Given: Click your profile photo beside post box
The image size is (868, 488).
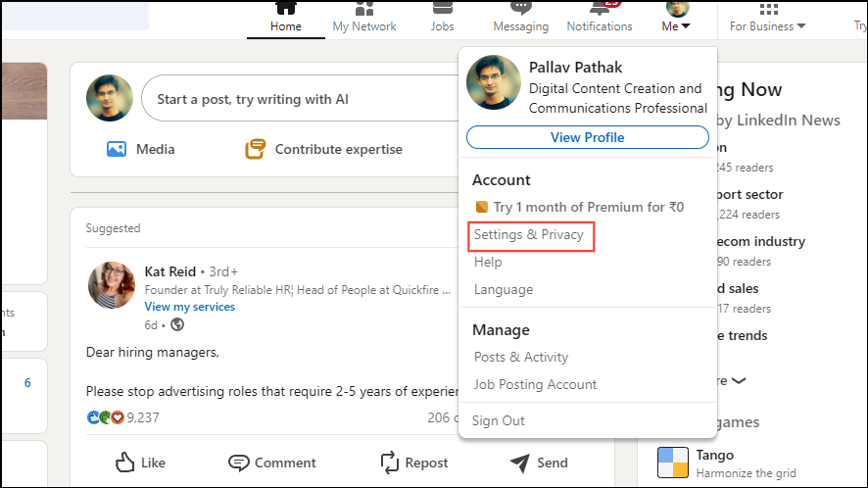Looking at the screenshot, I should [110, 98].
